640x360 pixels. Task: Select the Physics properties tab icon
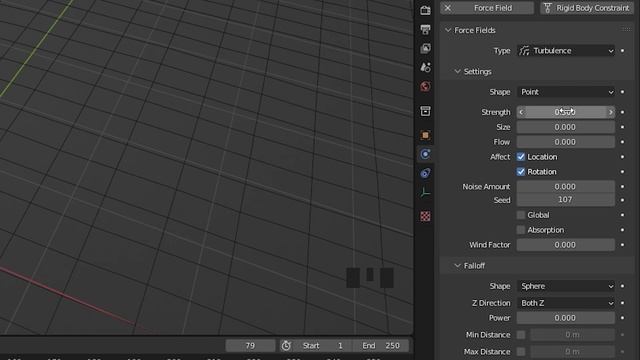(425, 154)
